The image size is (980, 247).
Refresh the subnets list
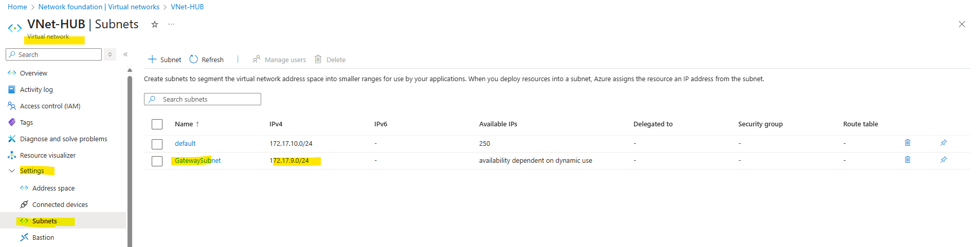(207, 60)
